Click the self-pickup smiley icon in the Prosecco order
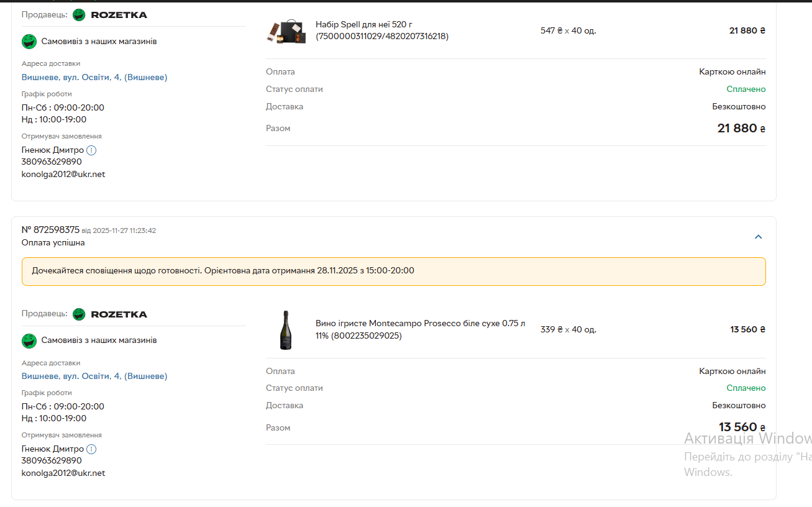Image resolution: width=812 pixels, height=507 pixels. (x=29, y=340)
